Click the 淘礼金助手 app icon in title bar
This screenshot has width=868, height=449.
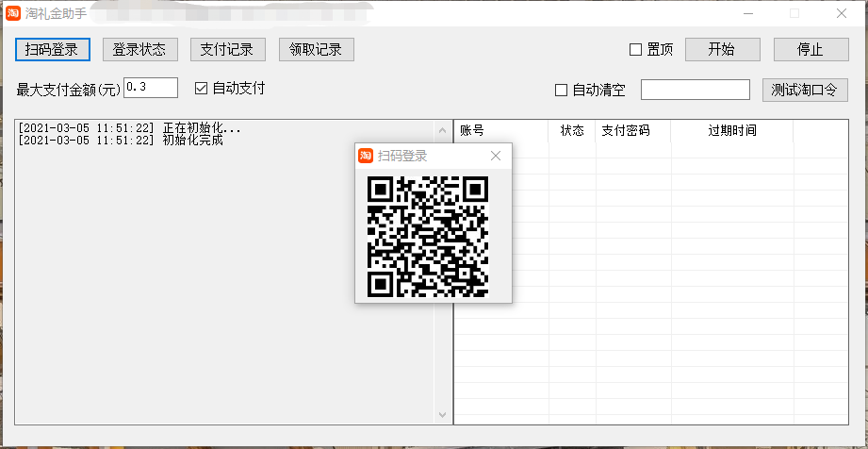click(13, 13)
